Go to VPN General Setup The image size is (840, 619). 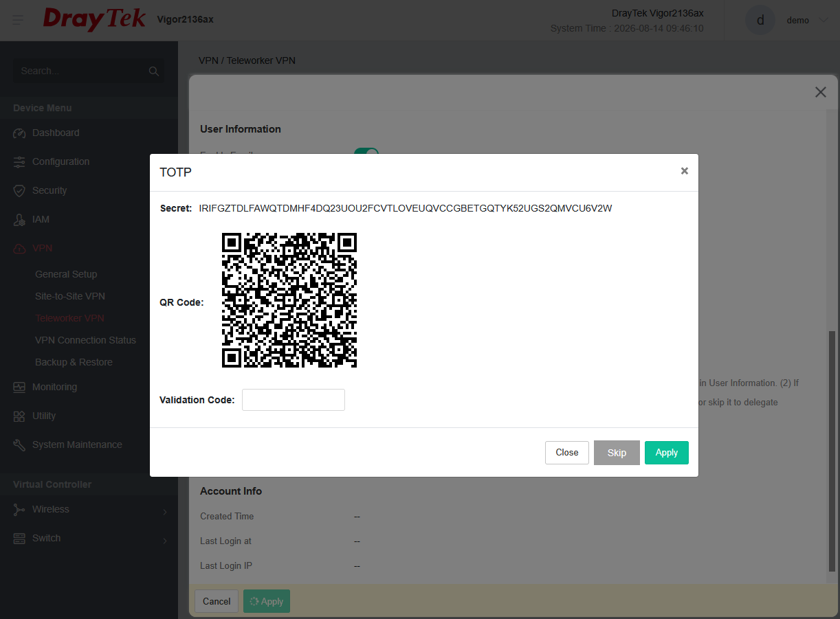(x=66, y=274)
